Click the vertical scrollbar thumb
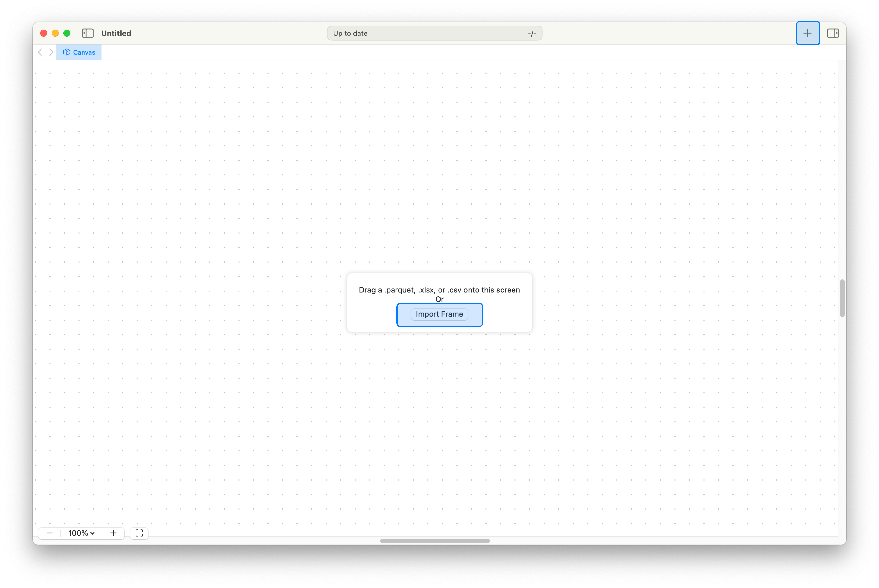This screenshot has width=879, height=588. [842, 298]
